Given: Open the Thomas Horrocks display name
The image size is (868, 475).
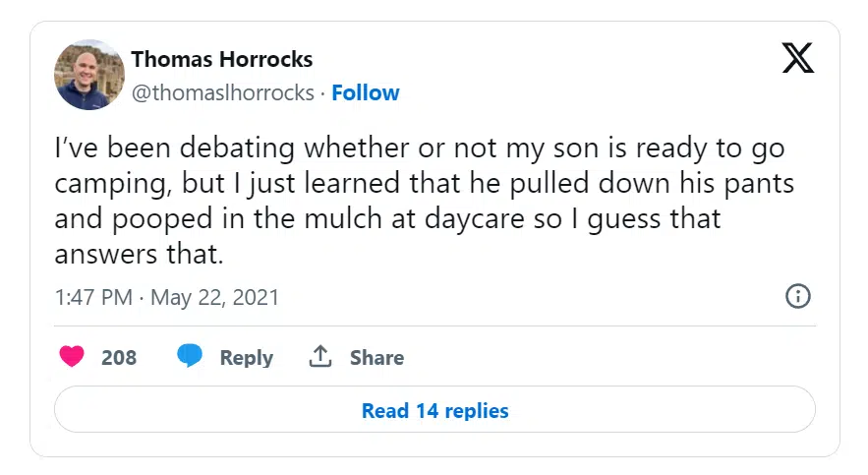Looking at the screenshot, I should click(221, 59).
